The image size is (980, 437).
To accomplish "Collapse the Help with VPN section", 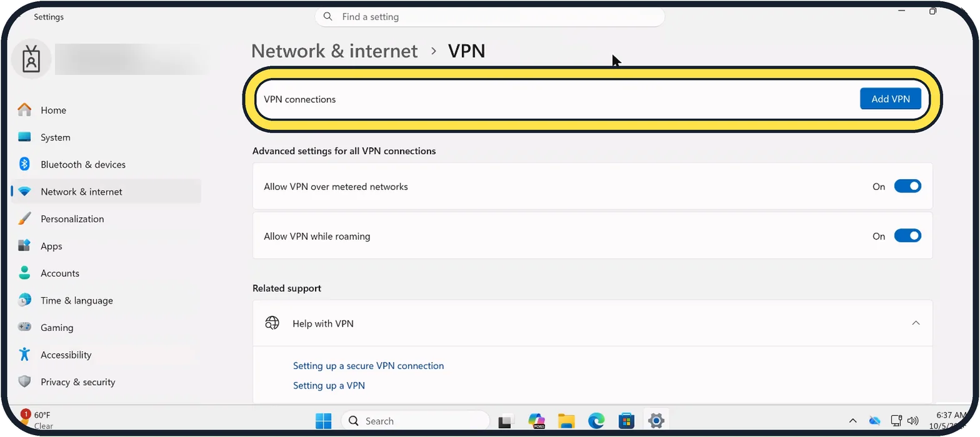I will [916, 323].
